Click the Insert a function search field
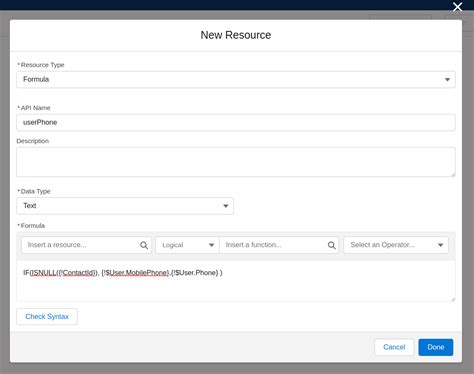Screen dimensions: 474x374 pos(279,245)
